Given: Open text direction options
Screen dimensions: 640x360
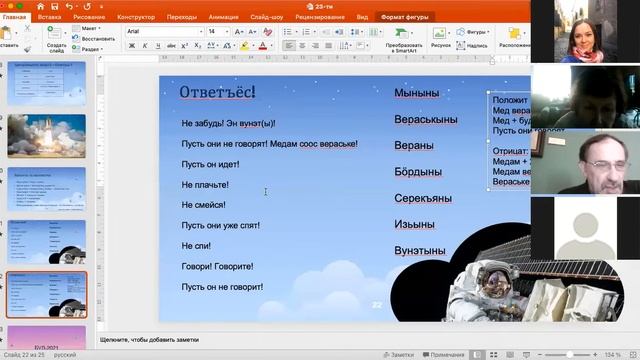Looking at the screenshot, I should tap(345, 46).
